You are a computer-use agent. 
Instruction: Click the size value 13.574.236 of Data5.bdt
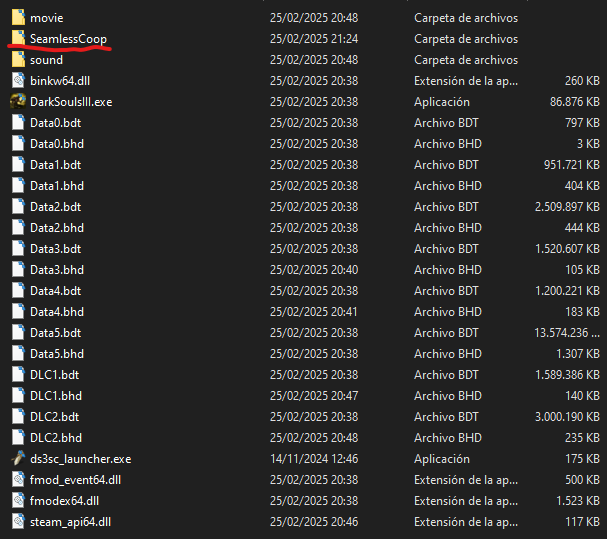tap(567, 333)
